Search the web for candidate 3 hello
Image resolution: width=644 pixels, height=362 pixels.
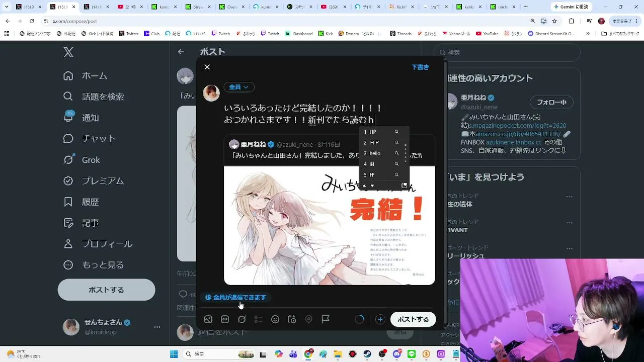pyautogui.click(x=396, y=153)
